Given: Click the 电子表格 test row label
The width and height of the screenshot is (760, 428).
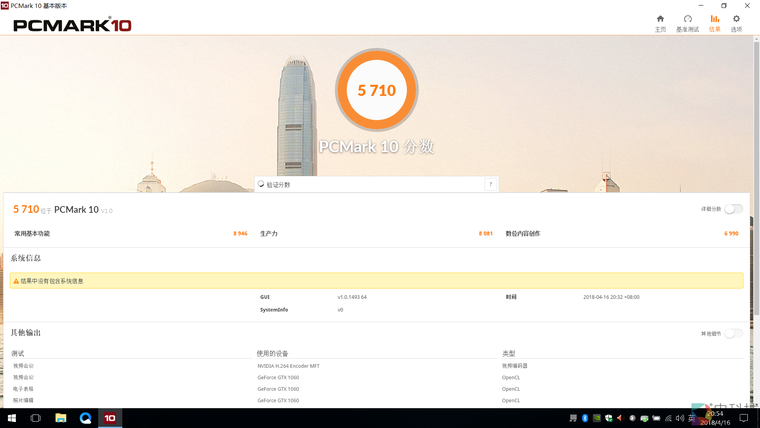Looking at the screenshot, I should click(x=23, y=389).
